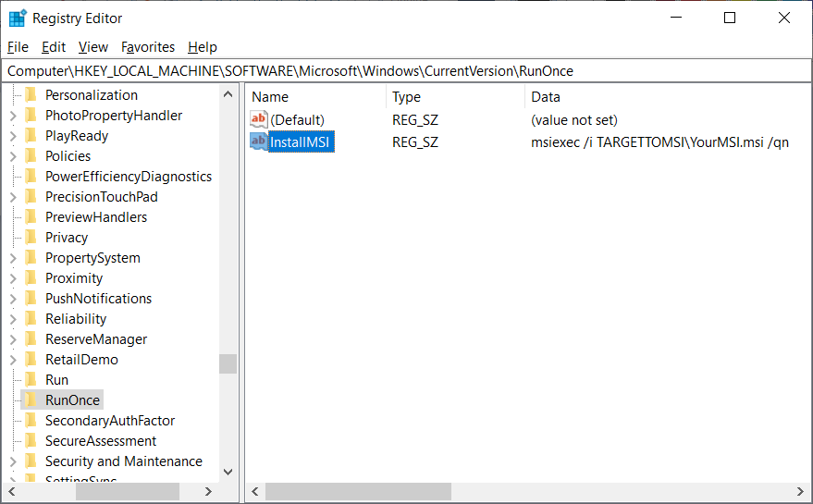
Task: Click the (value not set) data cell
Action: [574, 120]
